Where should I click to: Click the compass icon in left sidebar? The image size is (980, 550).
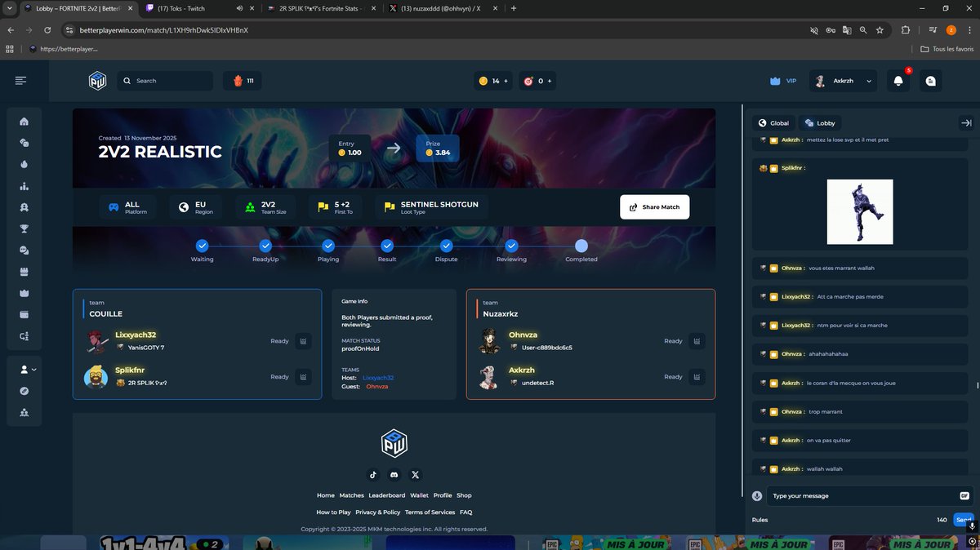click(24, 391)
